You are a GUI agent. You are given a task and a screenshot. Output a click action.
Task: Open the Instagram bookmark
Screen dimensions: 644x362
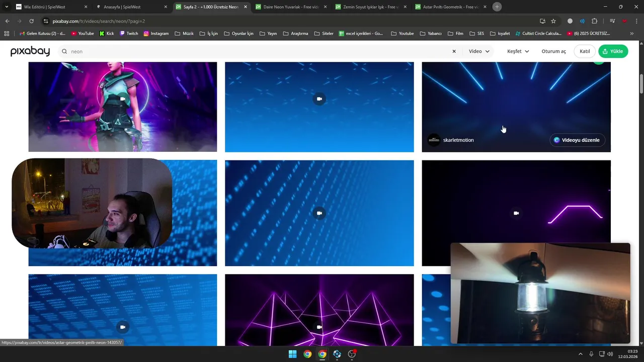pos(156,33)
